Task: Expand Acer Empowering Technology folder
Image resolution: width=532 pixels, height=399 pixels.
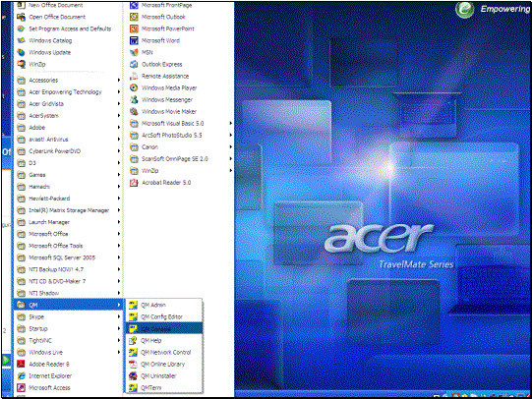Action: pos(68,92)
